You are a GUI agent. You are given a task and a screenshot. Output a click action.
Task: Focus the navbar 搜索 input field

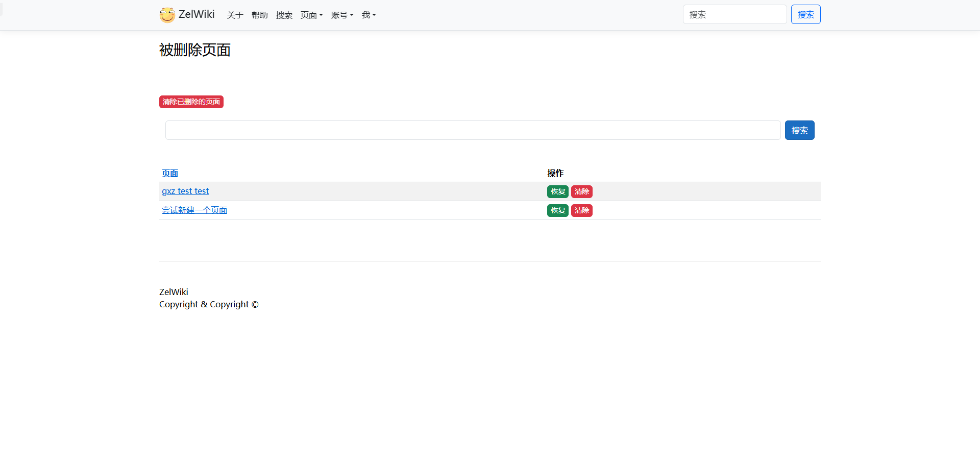734,14
